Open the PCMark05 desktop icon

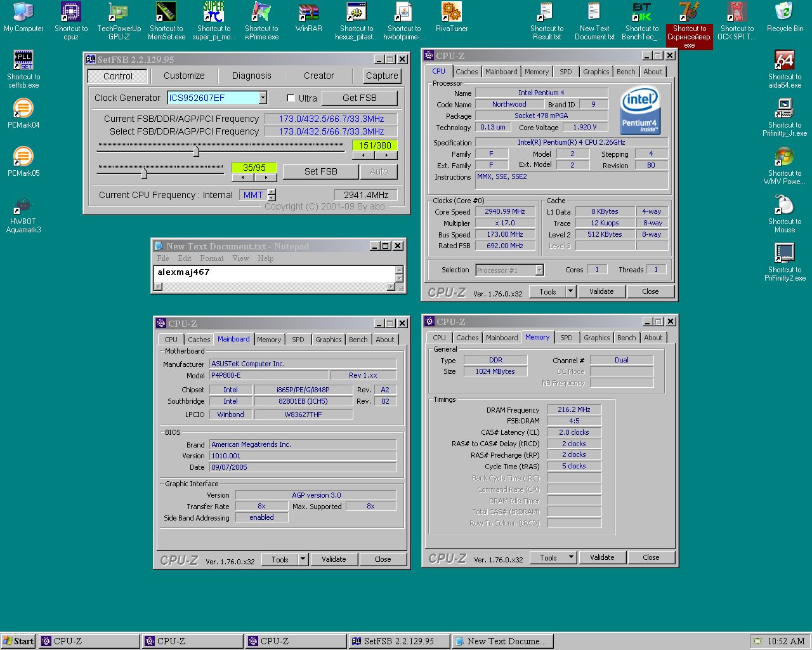(23, 162)
